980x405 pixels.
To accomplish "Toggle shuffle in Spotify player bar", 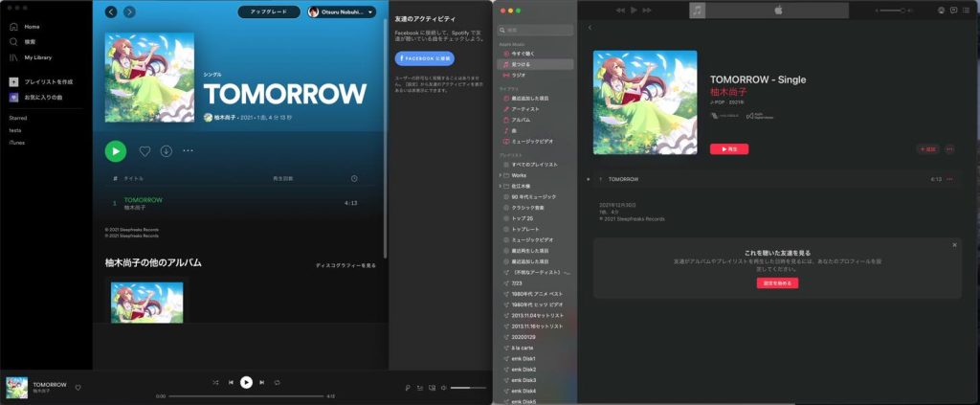I will (215, 382).
